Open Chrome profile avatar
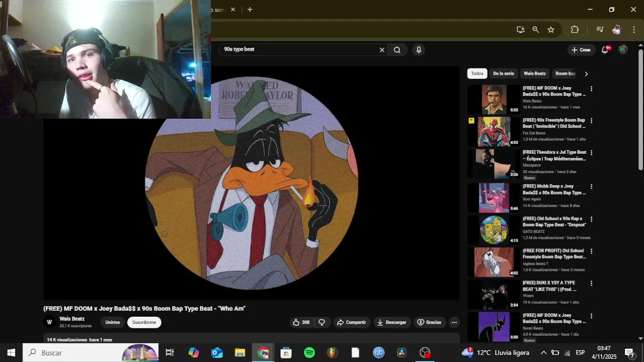 click(616, 30)
